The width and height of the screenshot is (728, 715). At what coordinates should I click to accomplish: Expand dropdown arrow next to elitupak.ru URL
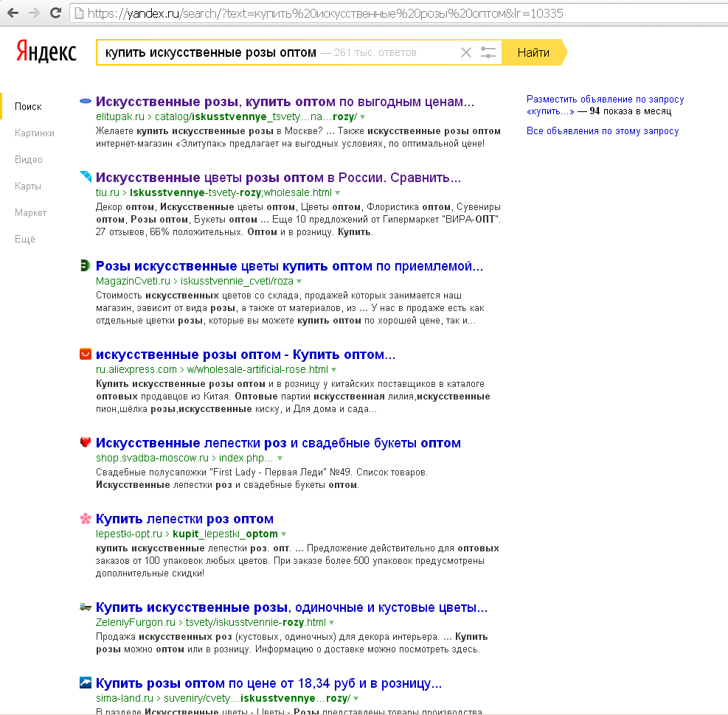(363, 117)
